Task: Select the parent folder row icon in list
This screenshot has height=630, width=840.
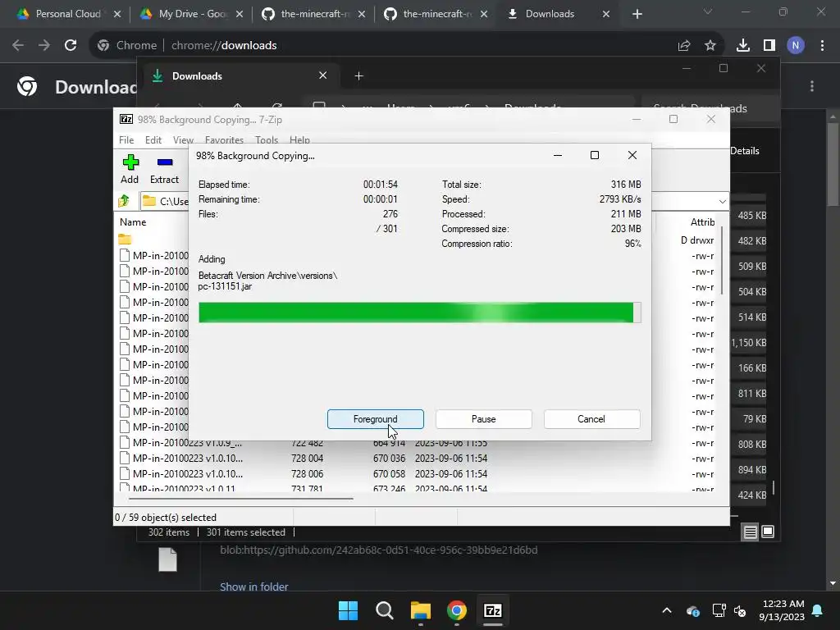Action: pyautogui.click(x=125, y=239)
